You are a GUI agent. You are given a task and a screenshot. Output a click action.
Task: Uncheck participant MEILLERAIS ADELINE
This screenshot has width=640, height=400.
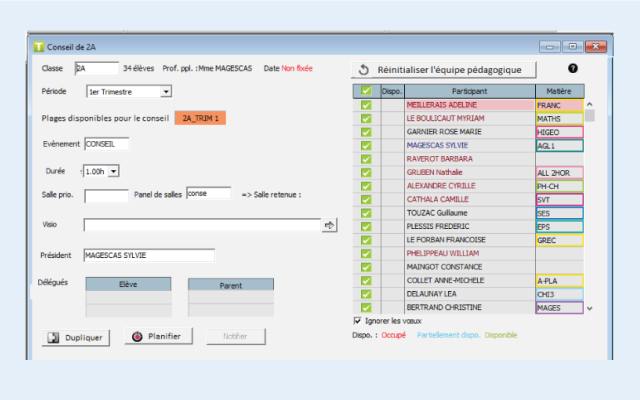click(366, 105)
